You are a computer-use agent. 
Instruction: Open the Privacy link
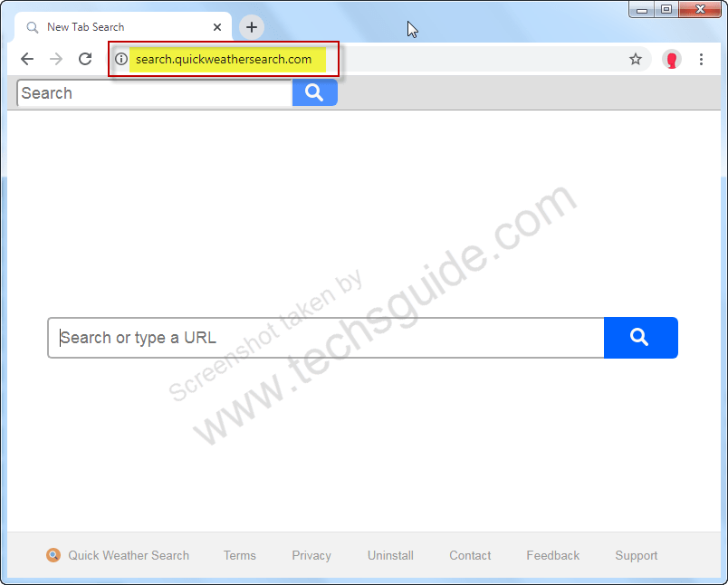(x=311, y=555)
